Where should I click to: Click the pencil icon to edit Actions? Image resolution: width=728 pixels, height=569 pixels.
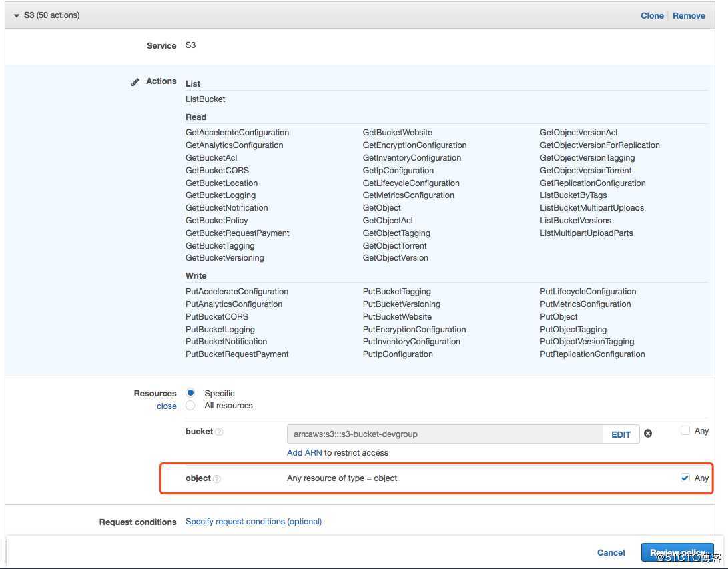click(x=135, y=82)
